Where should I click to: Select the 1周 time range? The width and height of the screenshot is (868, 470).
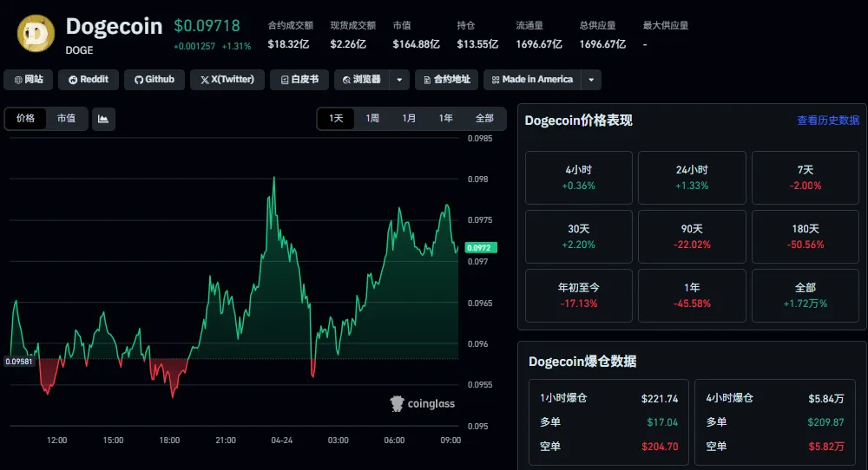(372, 118)
